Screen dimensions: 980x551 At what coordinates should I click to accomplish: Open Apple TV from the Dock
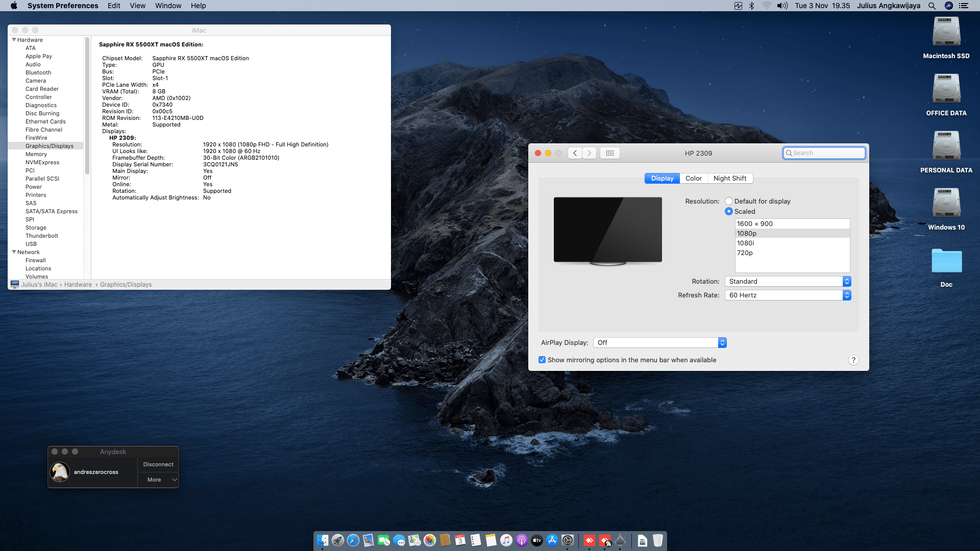537,540
